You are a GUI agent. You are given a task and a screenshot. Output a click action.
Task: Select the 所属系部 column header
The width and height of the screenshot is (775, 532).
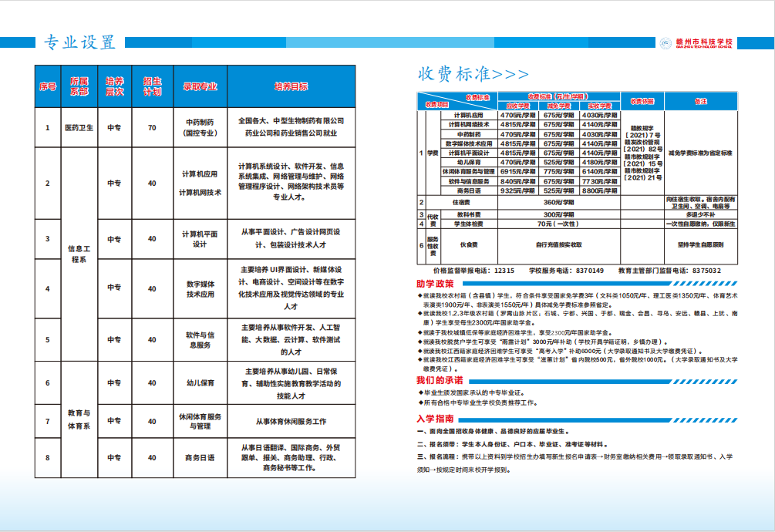[x=79, y=86]
